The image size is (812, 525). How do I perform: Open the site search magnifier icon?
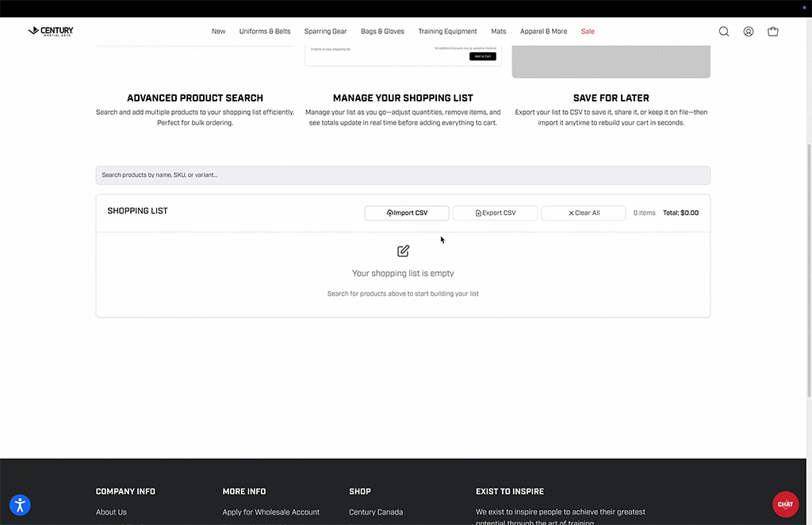coord(724,32)
